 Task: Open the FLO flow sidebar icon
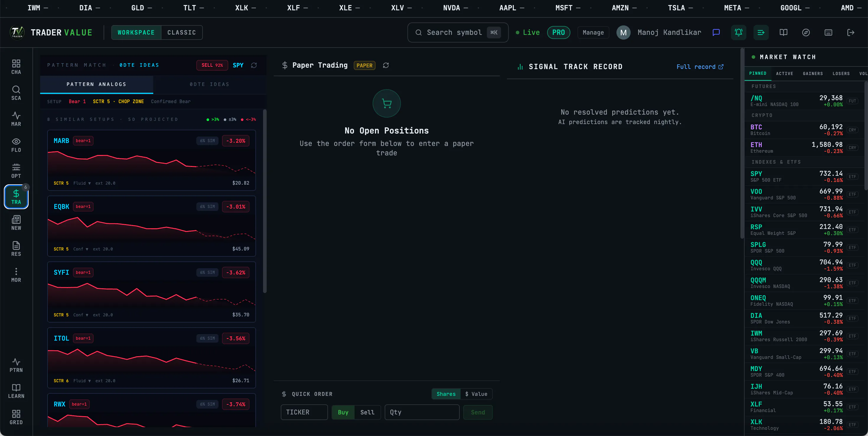[x=16, y=145]
